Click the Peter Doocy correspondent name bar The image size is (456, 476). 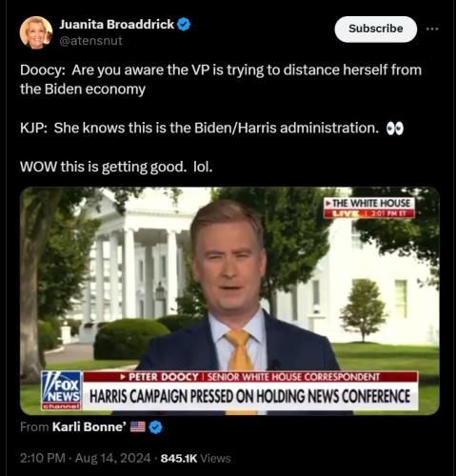point(250,377)
